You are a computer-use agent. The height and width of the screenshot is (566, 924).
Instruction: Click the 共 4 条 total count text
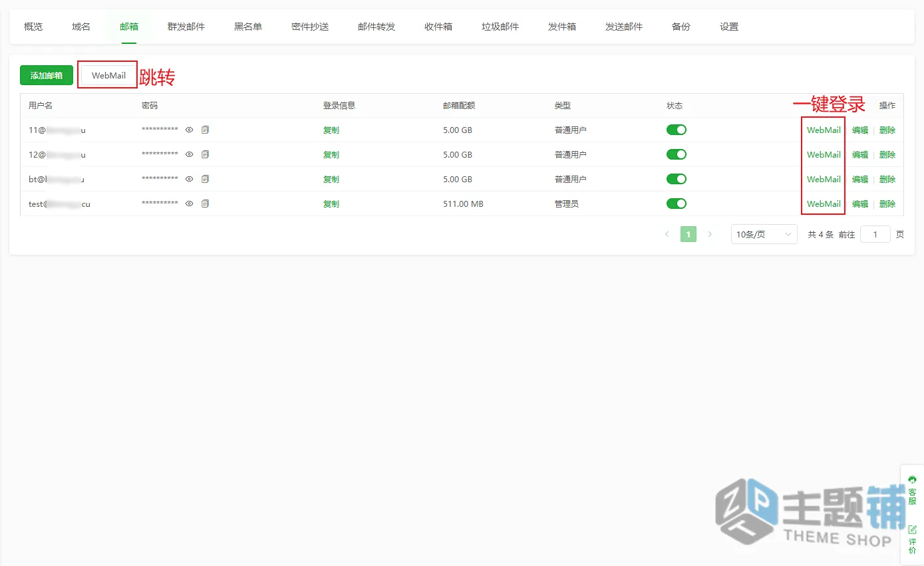[x=820, y=235]
